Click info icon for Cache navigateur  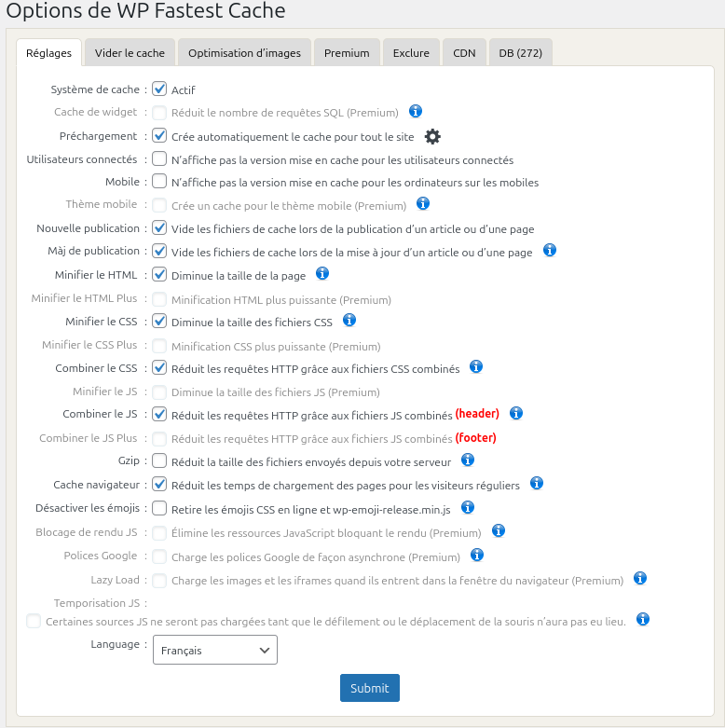537,483
